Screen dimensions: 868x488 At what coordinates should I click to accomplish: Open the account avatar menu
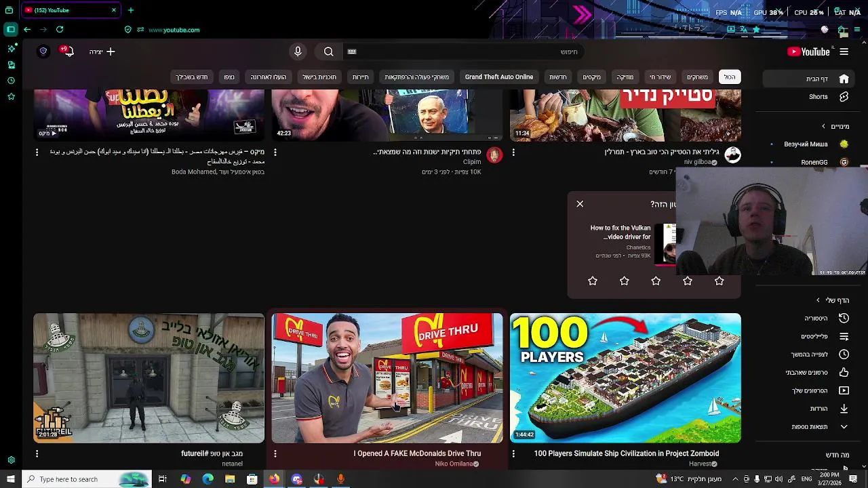pyautogui.click(x=43, y=52)
